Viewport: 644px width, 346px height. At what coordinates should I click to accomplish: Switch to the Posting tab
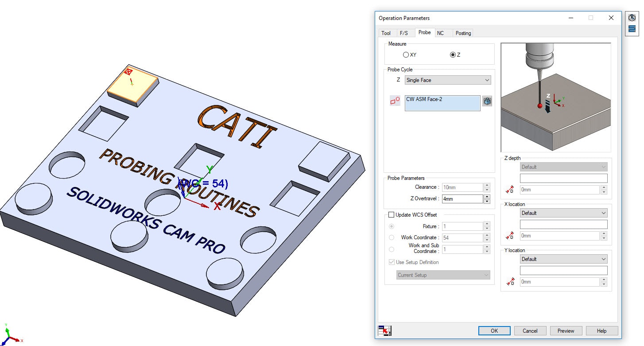point(463,33)
